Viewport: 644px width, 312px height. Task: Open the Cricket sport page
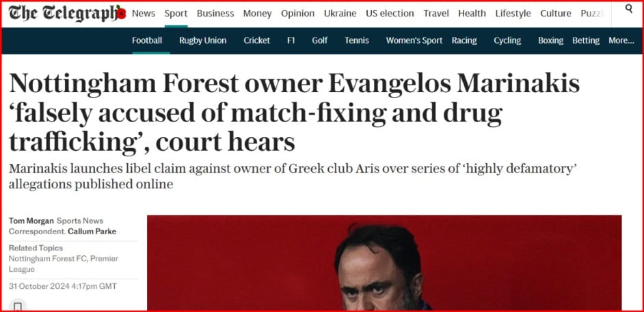[257, 40]
